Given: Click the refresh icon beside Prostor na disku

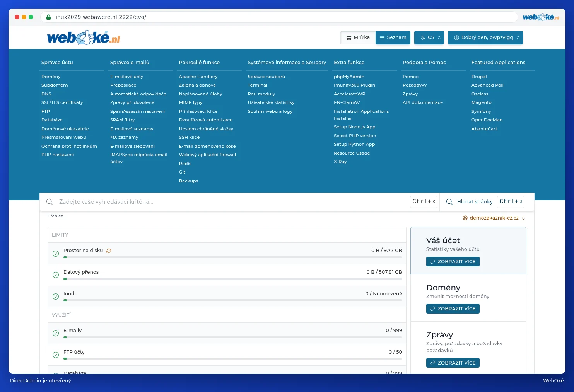Looking at the screenshot, I should 109,251.
